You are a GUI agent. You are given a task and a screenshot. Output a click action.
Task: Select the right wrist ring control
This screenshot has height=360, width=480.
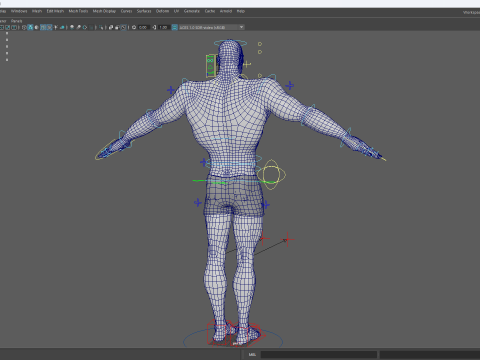[x=347, y=137]
